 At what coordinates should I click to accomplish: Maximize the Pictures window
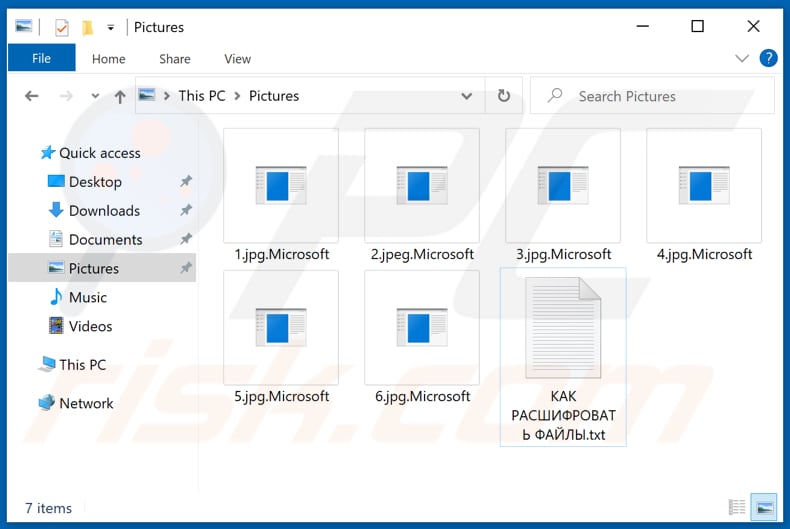697,26
